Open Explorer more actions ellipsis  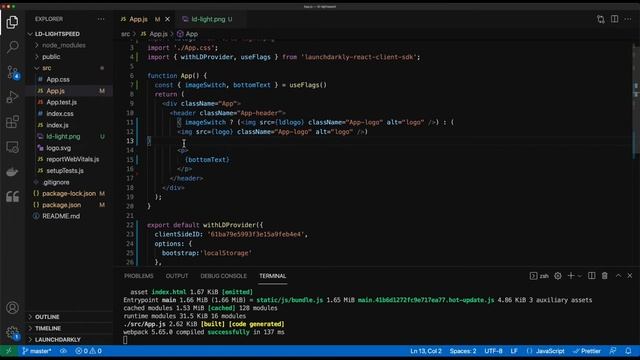[101, 19]
